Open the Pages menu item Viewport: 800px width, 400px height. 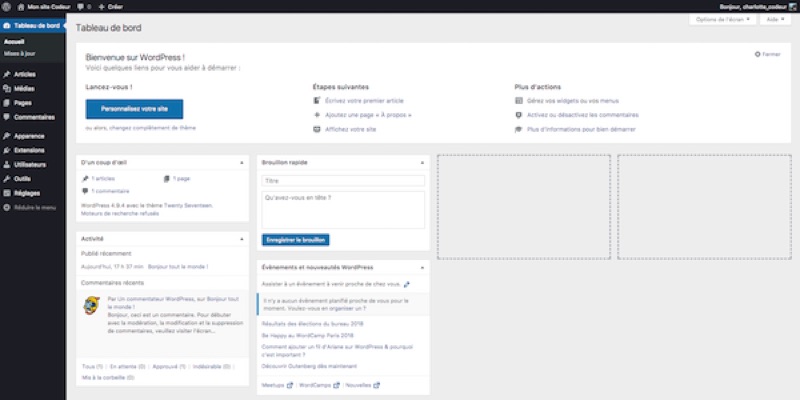click(x=24, y=103)
